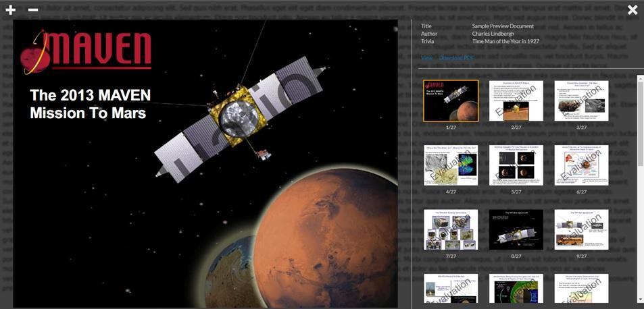Select page 1/27 title slide thumbnail
This screenshot has height=309, width=644.
451,101
